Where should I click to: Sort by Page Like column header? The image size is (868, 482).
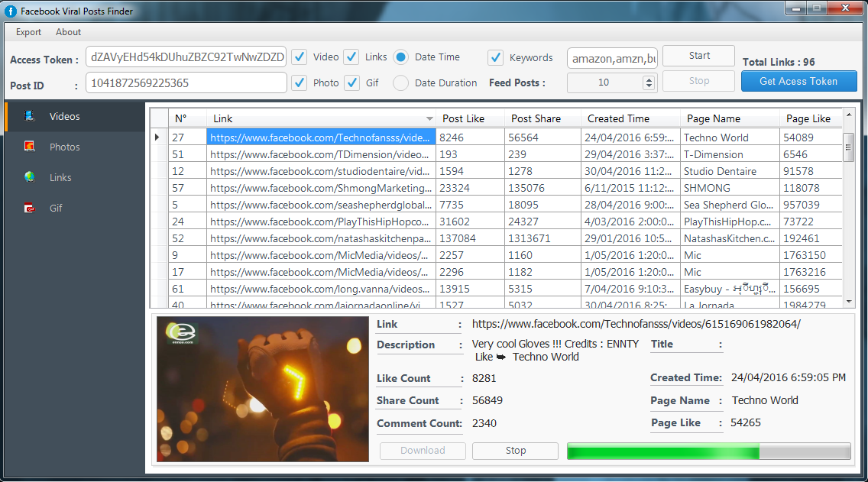811,118
